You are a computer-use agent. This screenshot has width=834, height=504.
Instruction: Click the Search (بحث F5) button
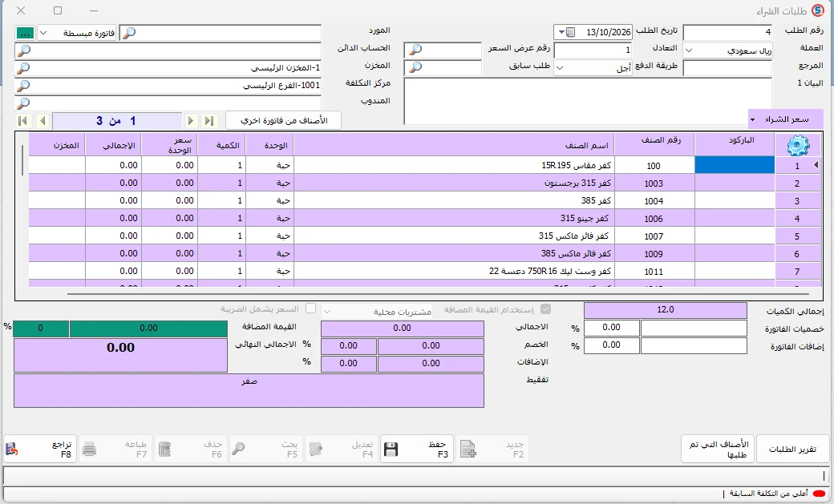pyautogui.click(x=266, y=449)
